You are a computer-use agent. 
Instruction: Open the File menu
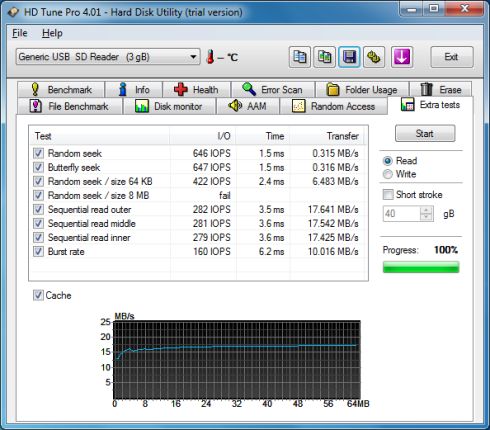coord(20,33)
